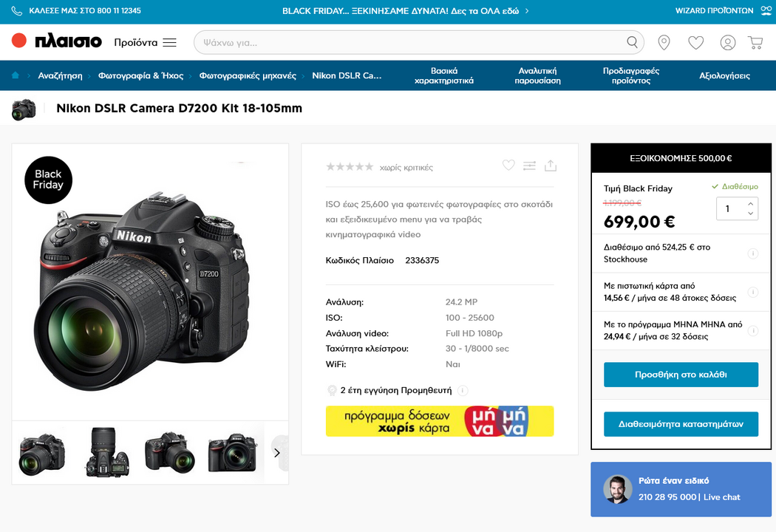The width and height of the screenshot is (776, 532).
Task: Select fourth thumbnail showing front view
Action: point(233,452)
